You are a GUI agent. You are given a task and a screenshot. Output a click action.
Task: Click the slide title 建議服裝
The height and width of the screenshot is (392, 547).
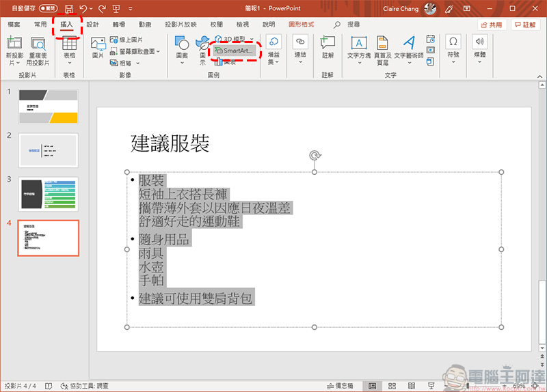(x=170, y=143)
